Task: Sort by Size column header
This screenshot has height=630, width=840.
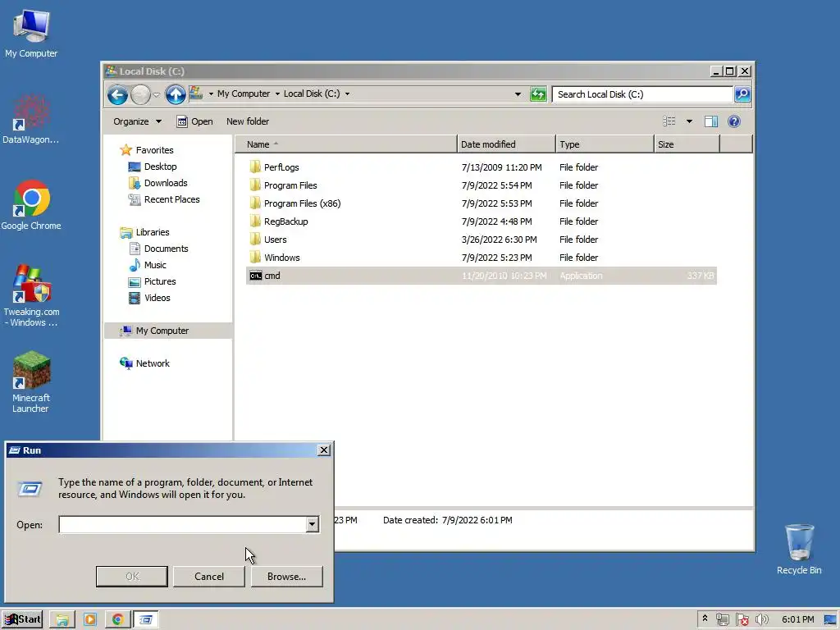Action: click(687, 144)
